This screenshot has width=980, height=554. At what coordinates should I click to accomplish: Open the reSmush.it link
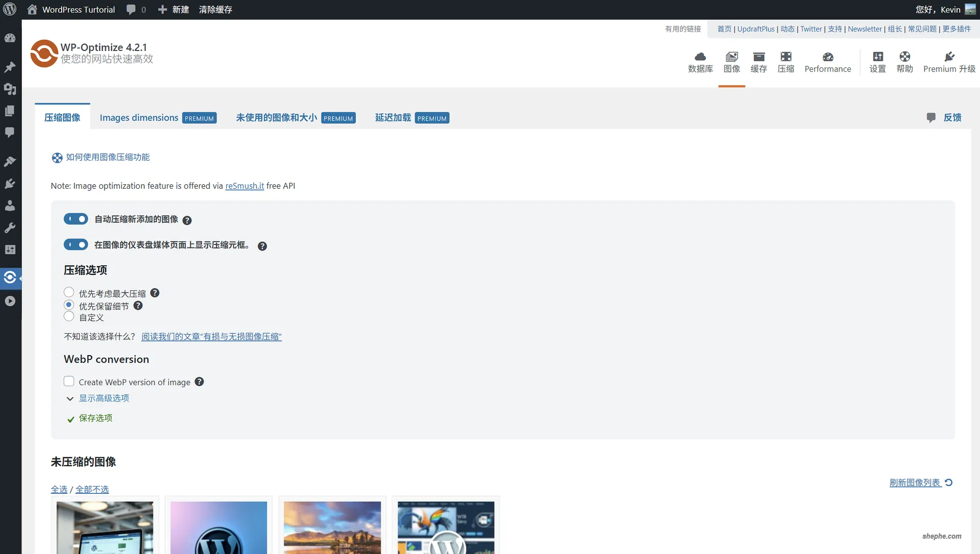coord(244,186)
